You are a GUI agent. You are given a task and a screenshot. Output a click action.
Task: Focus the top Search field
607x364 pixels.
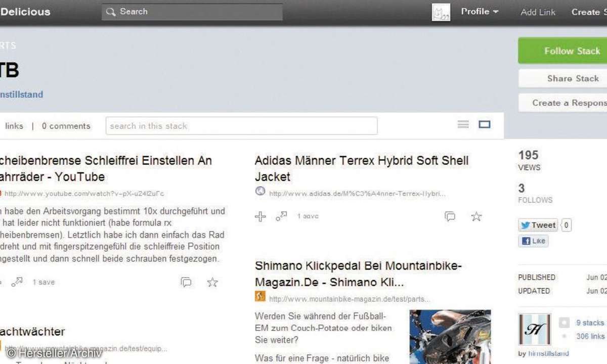coord(192,12)
